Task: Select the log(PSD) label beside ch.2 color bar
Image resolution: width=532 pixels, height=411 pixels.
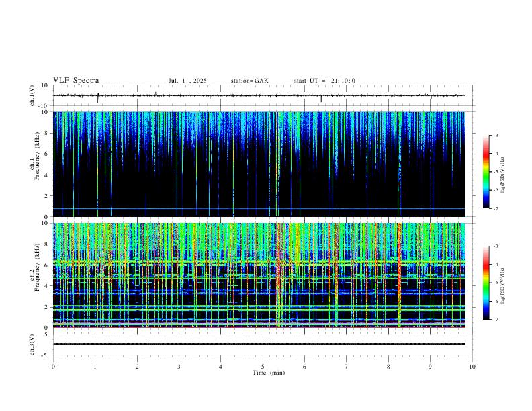Action: click(x=502, y=285)
